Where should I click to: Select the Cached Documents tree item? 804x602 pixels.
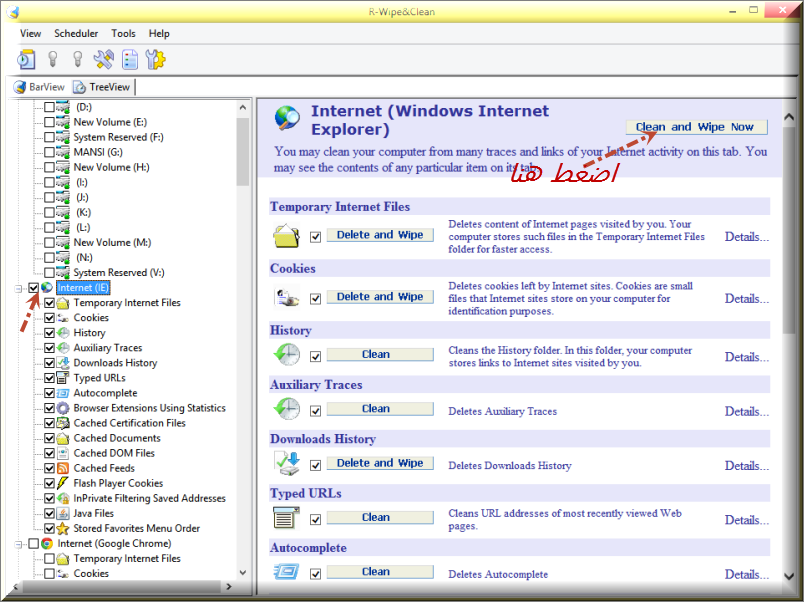pos(117,438)
